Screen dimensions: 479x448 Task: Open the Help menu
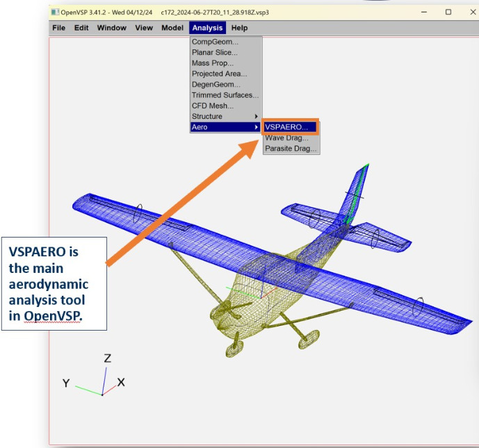click(239, 28)
